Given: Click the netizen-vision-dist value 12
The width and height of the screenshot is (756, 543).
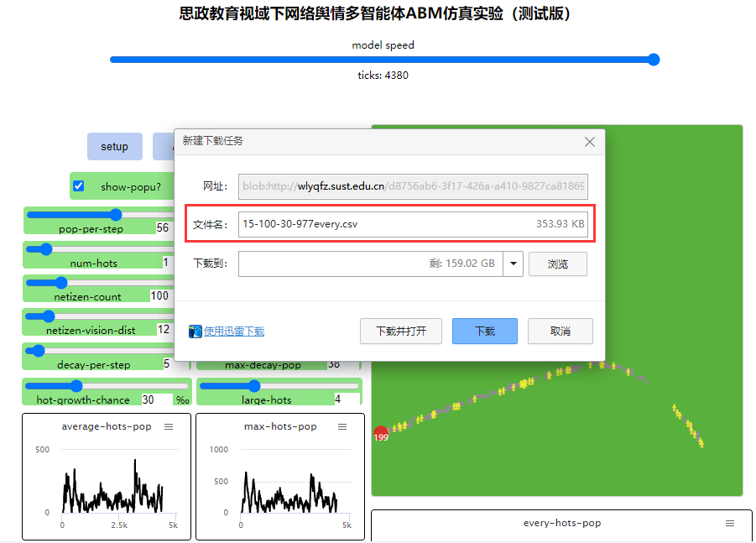Looking at the screenshot, I should click(164, 329).
